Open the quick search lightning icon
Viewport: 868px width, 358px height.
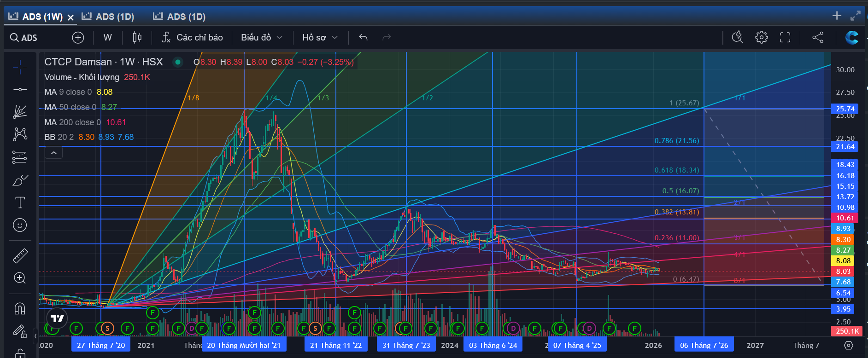pyautogui.click(x=738, y=37)
